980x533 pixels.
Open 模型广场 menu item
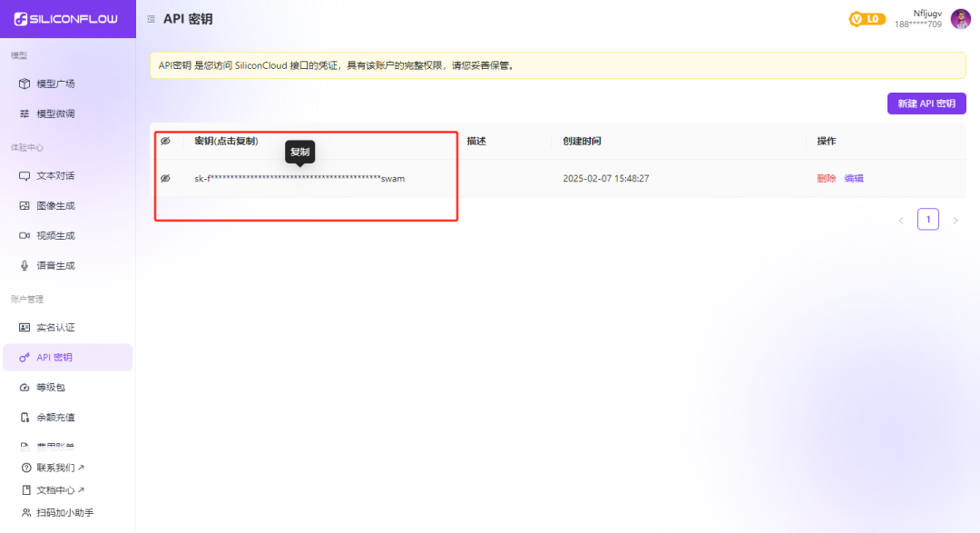[x=67, y=84]
